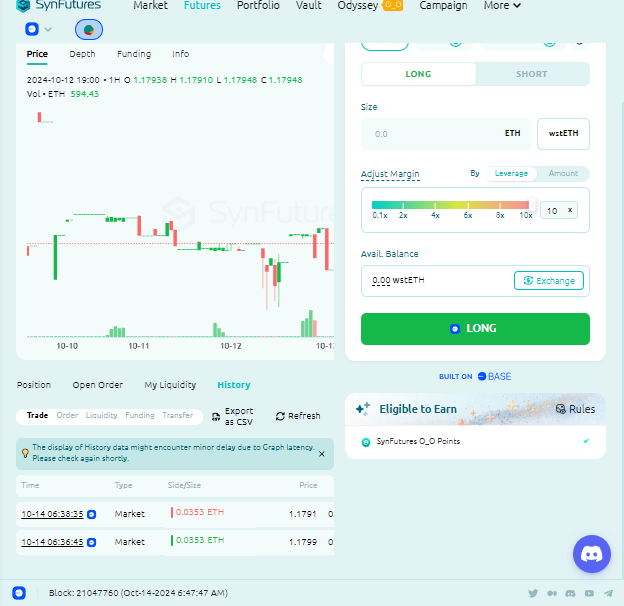Viewport: 624px width, 606px height.
Task: Click the swap icon in Exchange button
Action: pos(528,281)
